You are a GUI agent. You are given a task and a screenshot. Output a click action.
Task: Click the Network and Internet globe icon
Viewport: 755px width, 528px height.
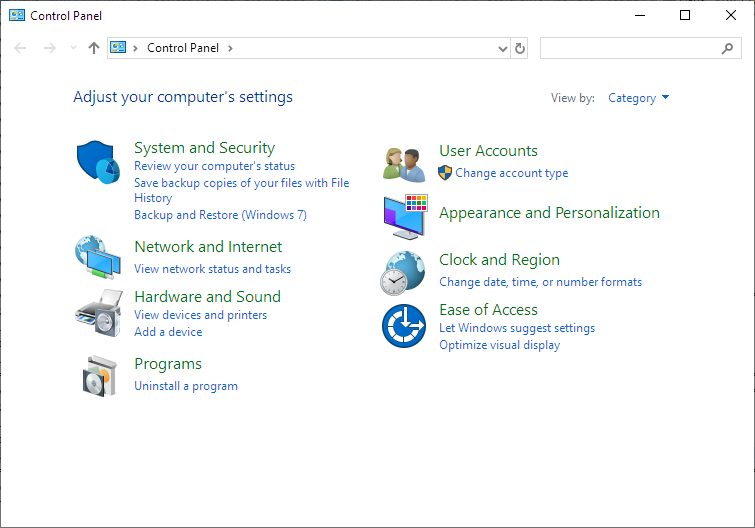98,257
